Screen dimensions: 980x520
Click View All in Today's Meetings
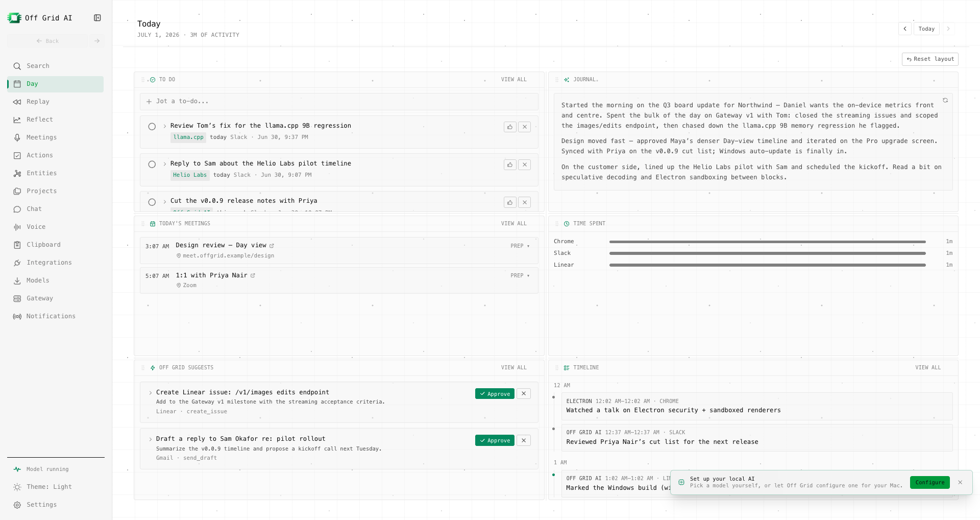click(x=513, y=224)
